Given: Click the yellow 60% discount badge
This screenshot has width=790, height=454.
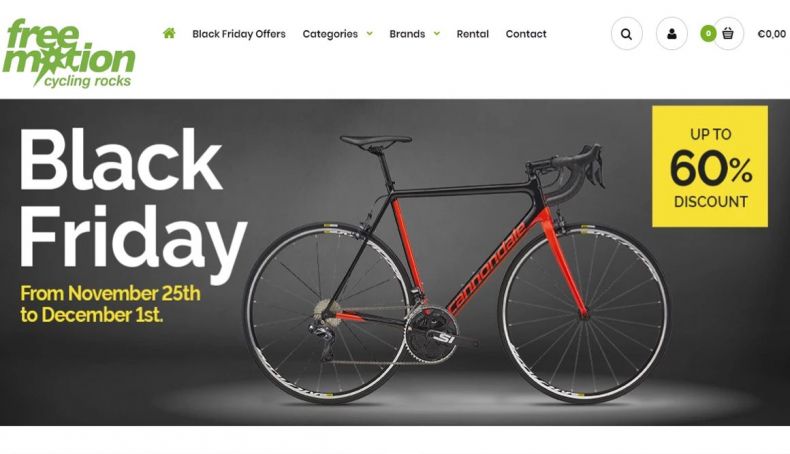Looking at the screenshot, I should pos(710,166).
